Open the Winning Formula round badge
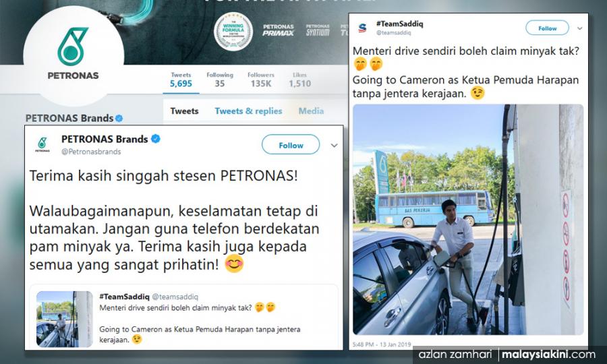 pyautogui.click(x=233, y=31)
